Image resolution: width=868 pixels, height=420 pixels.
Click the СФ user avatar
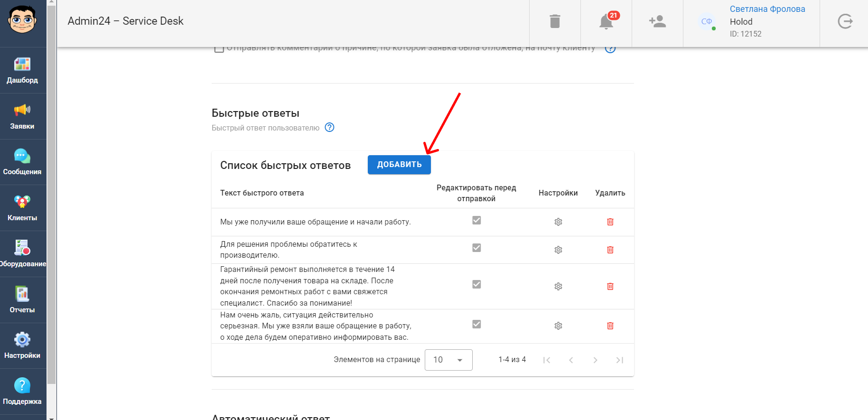coord(707,21)
